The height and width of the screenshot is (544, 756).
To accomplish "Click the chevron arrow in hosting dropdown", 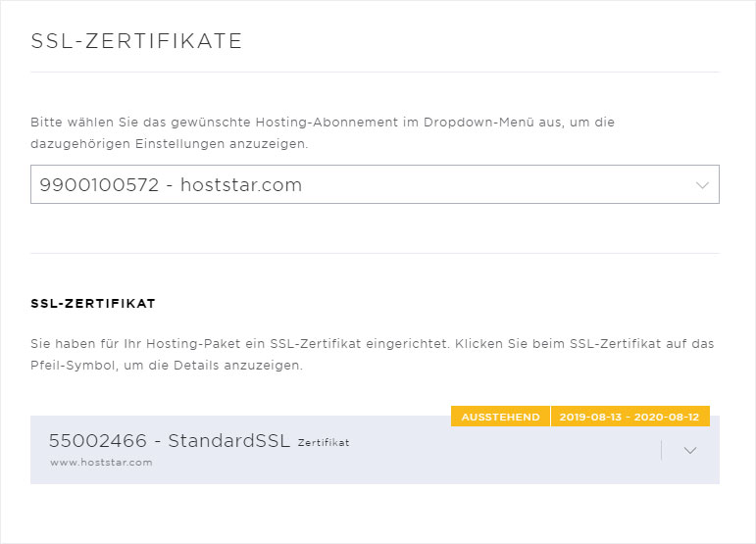I will point(702,185).
